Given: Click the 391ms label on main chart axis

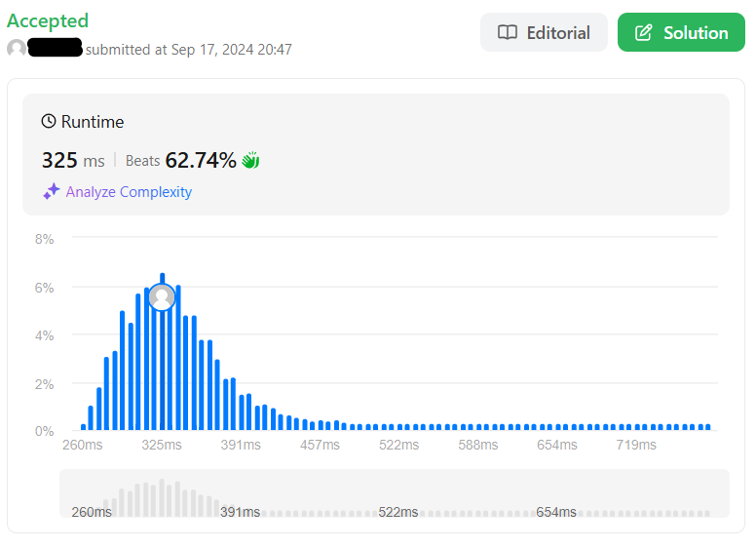Looking at the screenshot, I should (x=241, y=445).
